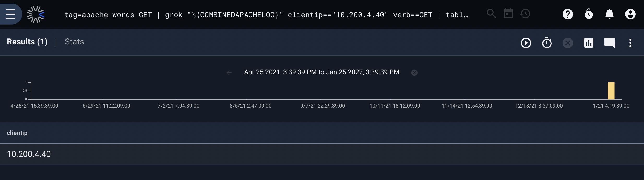Open the hamburger main menu

tap(10, 14)
